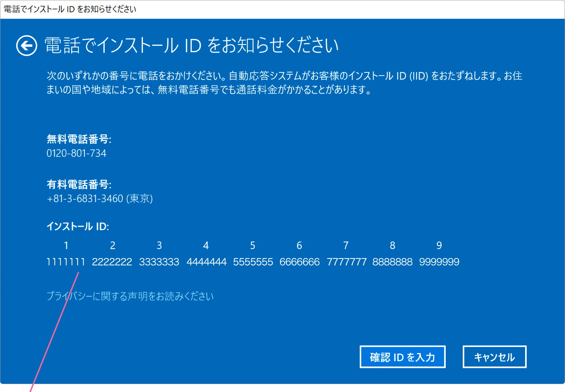The image size is (565, 392).
Task: Click install ID group 1111111
Action: click(x=66, y=262)
